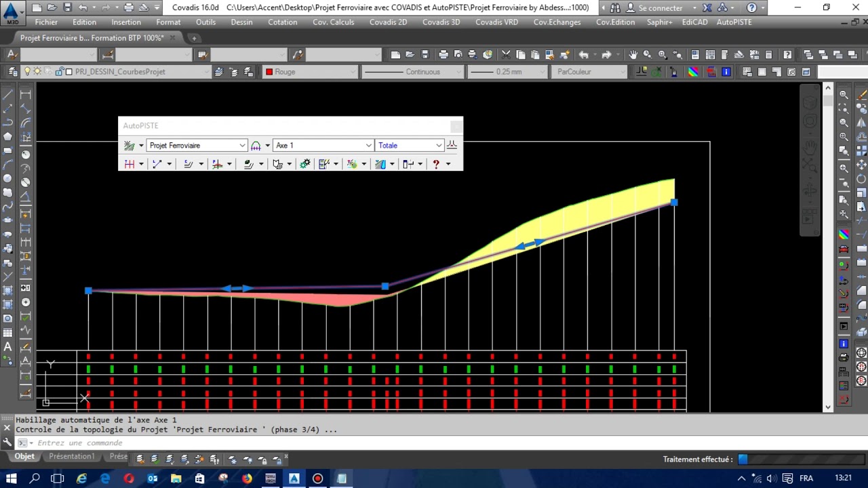Open the Dessin menu
Screen dimensions: 868x488
click(x=241, y=22)
